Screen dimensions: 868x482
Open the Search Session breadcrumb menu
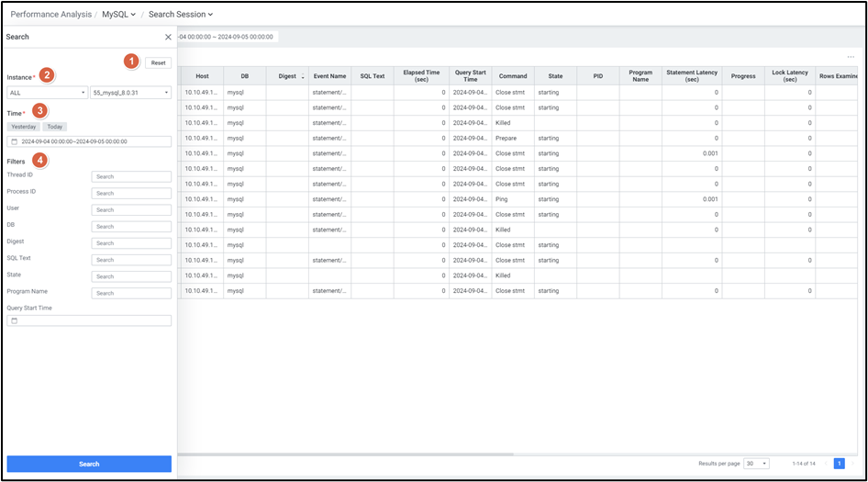[180, 15]
